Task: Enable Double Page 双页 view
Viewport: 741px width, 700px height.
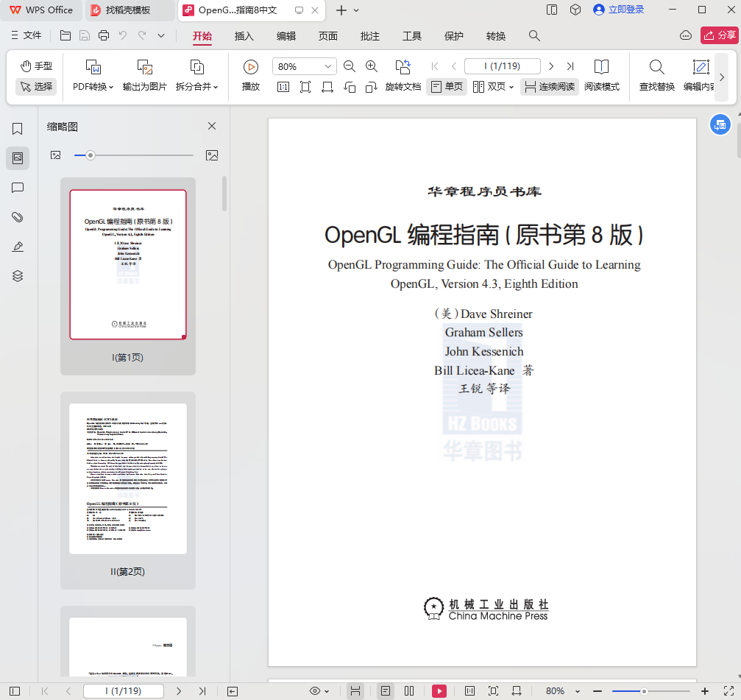Action: pos(493,87)
